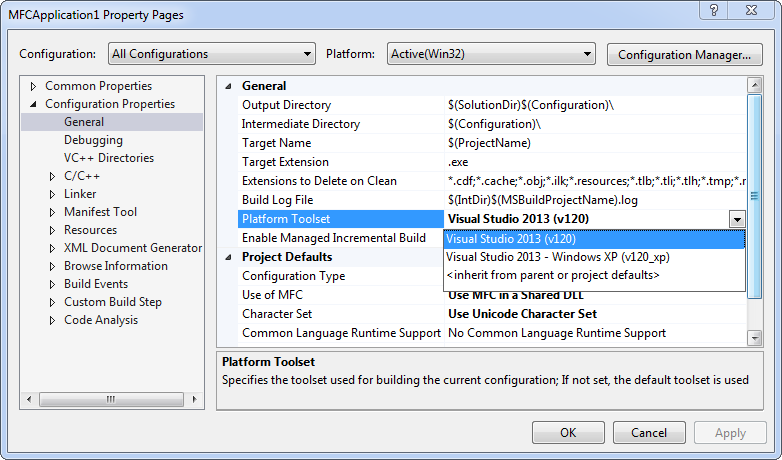
Task: Expand the Common Properties tree node
Action: pyautogui.click(x=33, y=87)
